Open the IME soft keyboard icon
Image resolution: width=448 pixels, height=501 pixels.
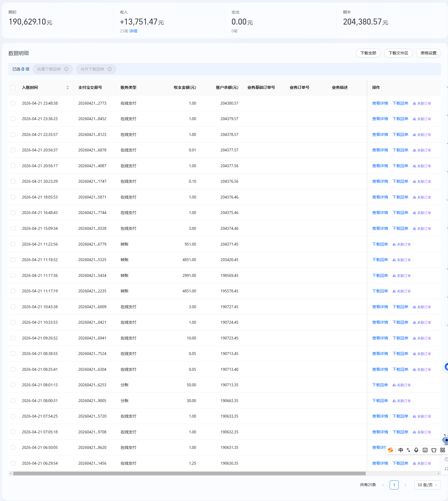pyautogui.click(x=425, y=450)
